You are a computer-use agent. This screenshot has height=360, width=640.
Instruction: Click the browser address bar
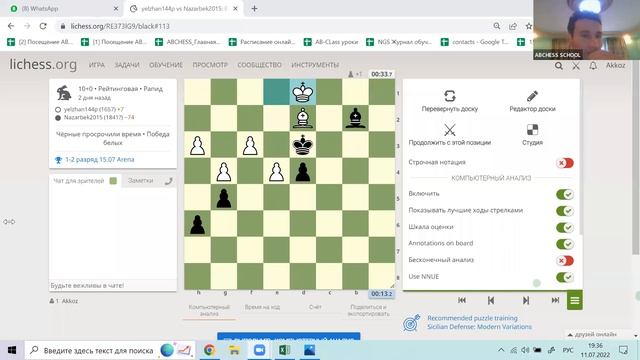point(273,26)
